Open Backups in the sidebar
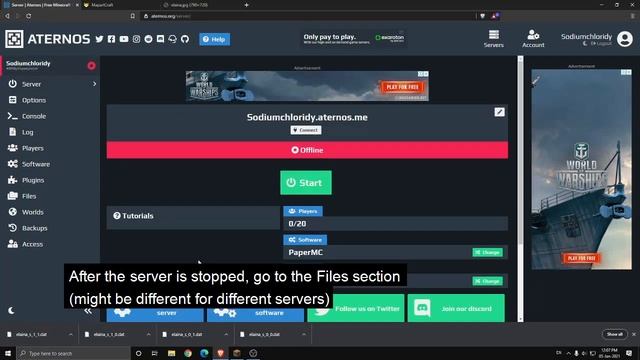The image size is (640, 360). click(x=35, y=228)
